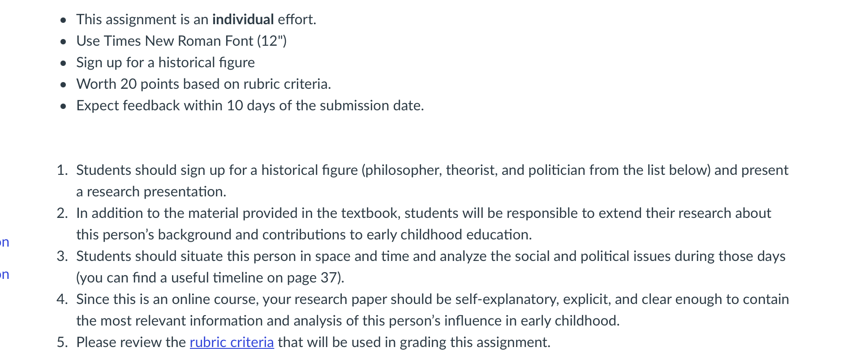Click the "Please review the" text
This screenshot has height=356, width=868.
click(x=131, y=342)
